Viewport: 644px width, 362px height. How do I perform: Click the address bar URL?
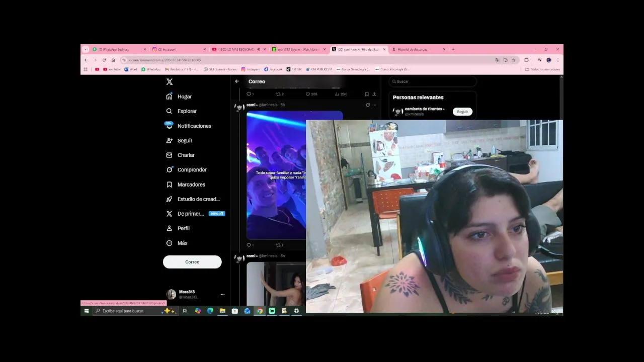pyautogui.click(x=165, y=60)
